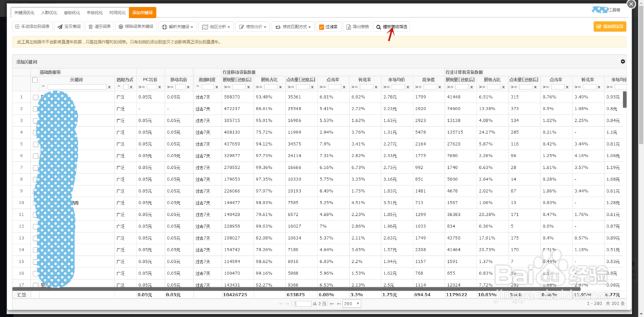
Task: Click the 关键词 filter input field
Action: coord(77,87)
